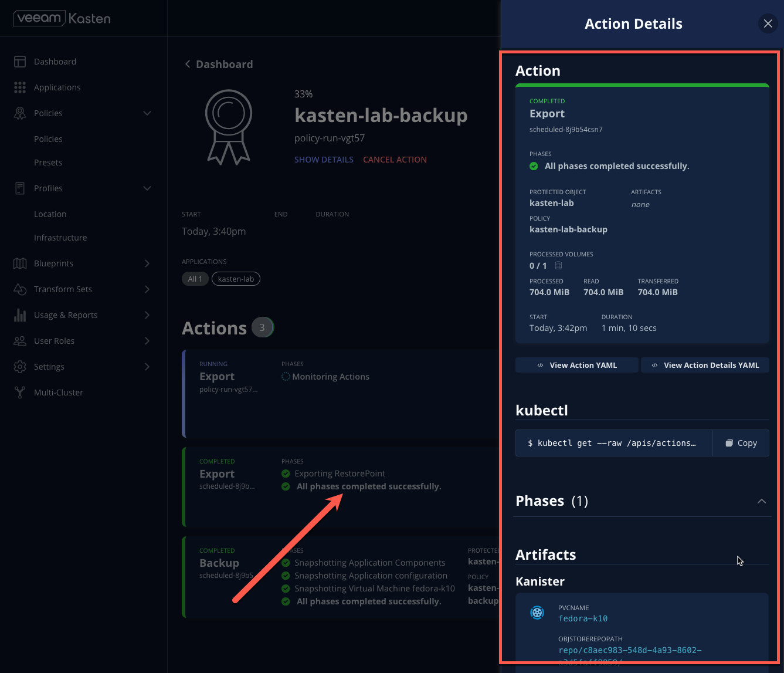Viewport: 784px width, 673px height.
Task: Close the Action Details panel
Action: pos(768,24)
